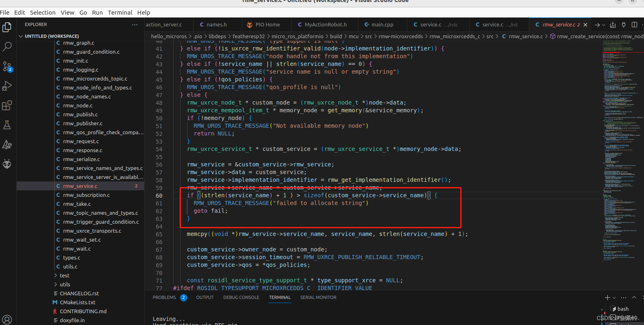The image size is (644, 325).
Task: Click the PlatformIO upload icon in editor toolbar
Action: (613, 25)
